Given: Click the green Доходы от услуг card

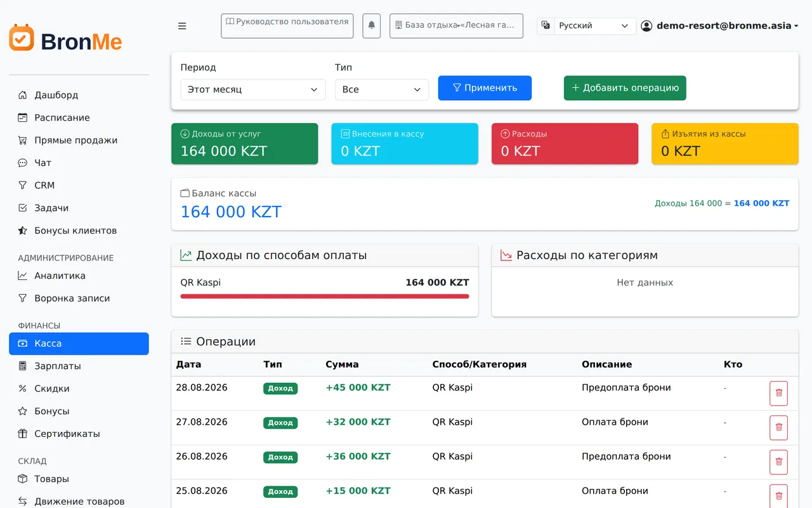Looking at the screenshot, I should pos(245,144).
